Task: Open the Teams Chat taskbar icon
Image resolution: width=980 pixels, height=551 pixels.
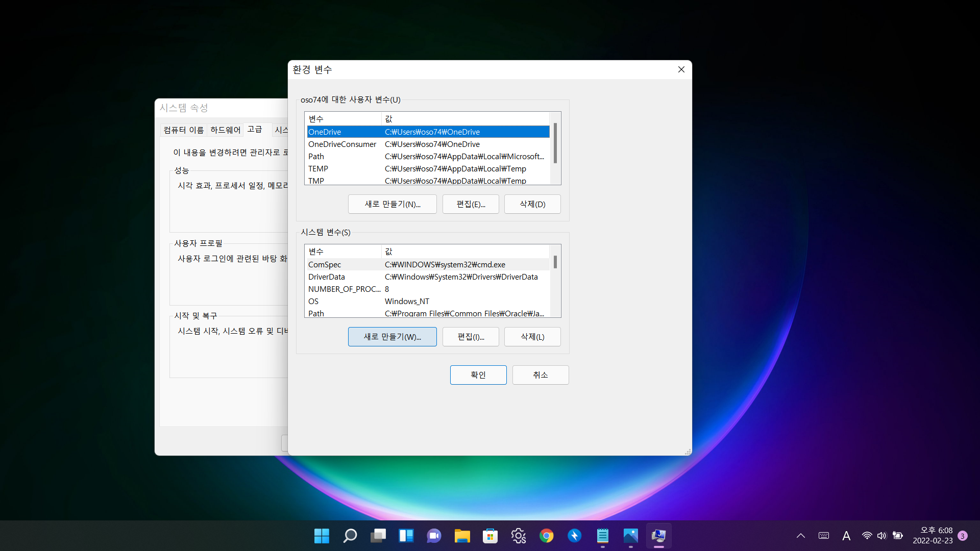Action: tap(434, 536)
